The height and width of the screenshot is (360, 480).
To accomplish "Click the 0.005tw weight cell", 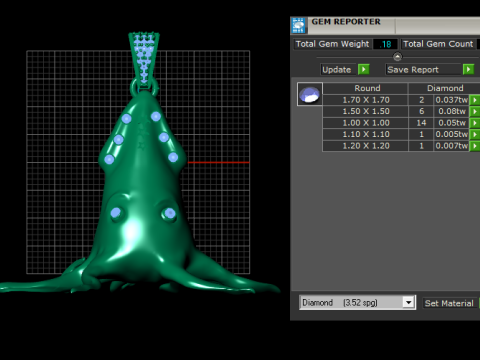I will point(452,134).
